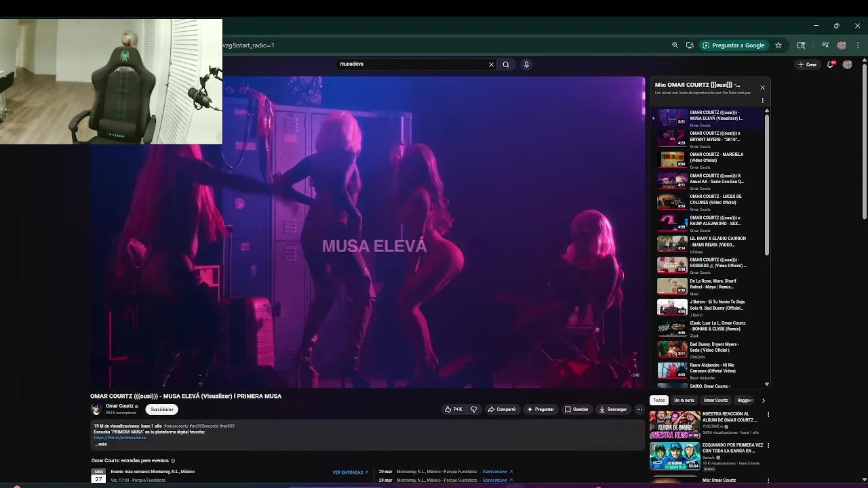Close the Mix playlist panel
This screenshot has width=868, height=488.
coord(762,87)
